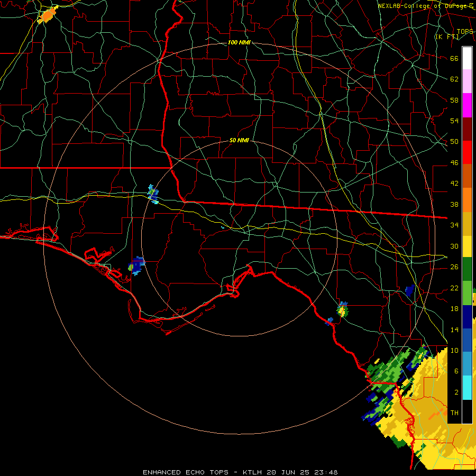Click the orange storm echo in the top-left corner
This screenshot has width=476, height=476.
pyautogui.click(x=48, y=15)
